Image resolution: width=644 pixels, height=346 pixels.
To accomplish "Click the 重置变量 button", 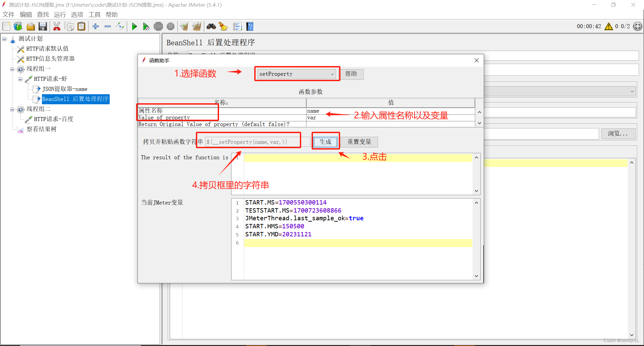I will click(359, 142).
